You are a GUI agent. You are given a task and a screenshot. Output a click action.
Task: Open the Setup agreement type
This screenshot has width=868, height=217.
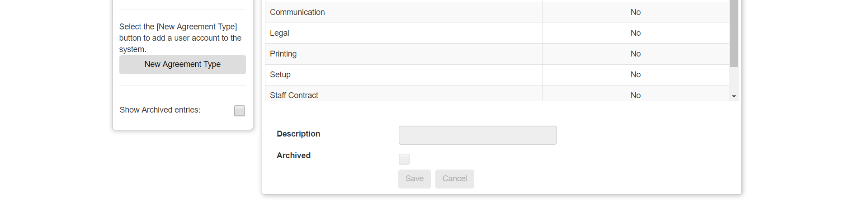pyautogui.click(x=280, y=75)
